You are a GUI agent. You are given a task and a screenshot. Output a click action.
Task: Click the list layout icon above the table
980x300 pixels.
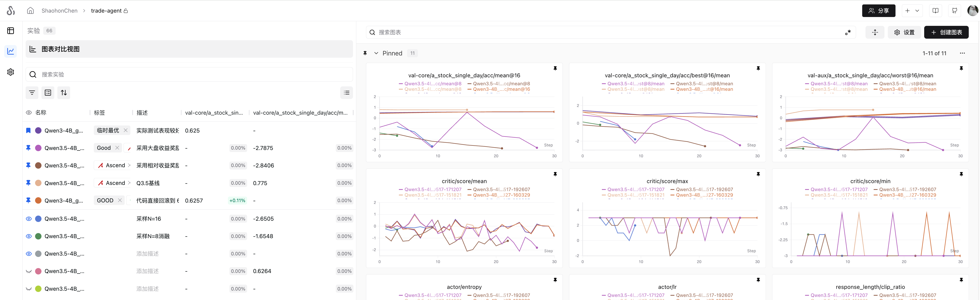click(347, 93)
